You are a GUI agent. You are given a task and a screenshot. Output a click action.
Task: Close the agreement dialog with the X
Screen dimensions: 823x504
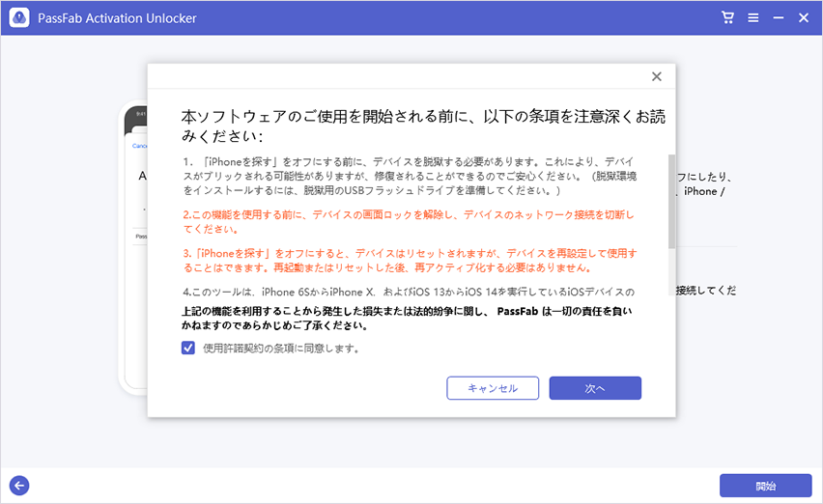657,76
